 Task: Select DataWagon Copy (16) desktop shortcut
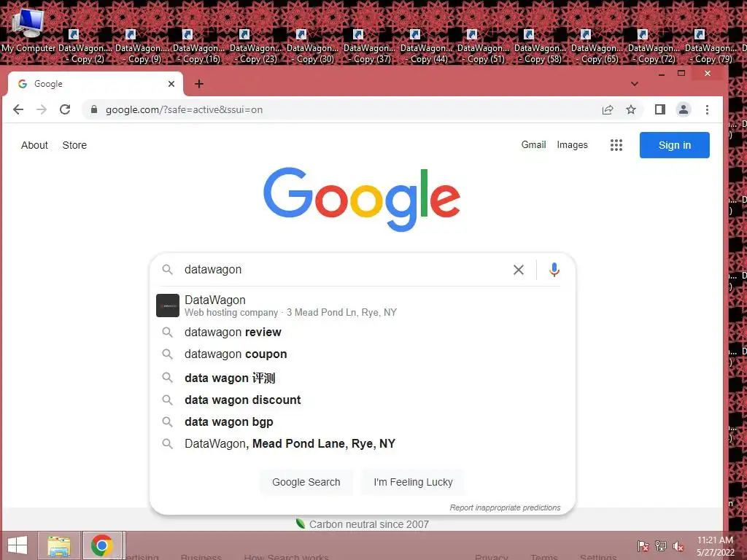(198, 47)
